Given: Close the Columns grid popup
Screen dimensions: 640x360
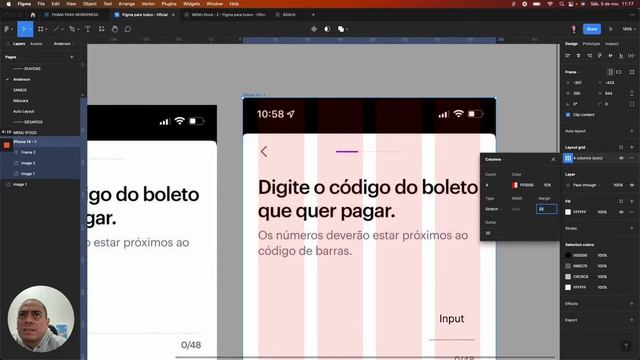Looking at the screenshot, I should [x=553, y=159].
